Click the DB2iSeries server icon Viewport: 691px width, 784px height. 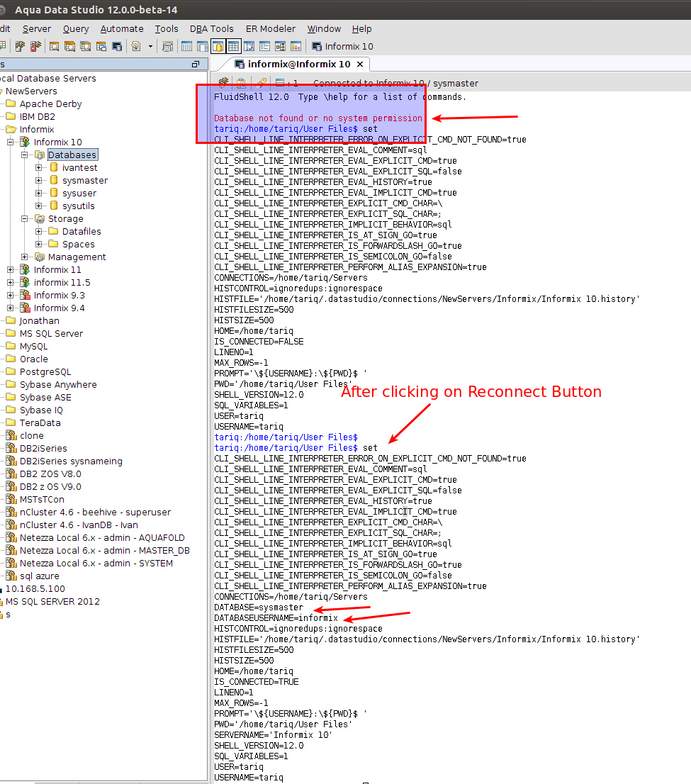coord(11,449)
